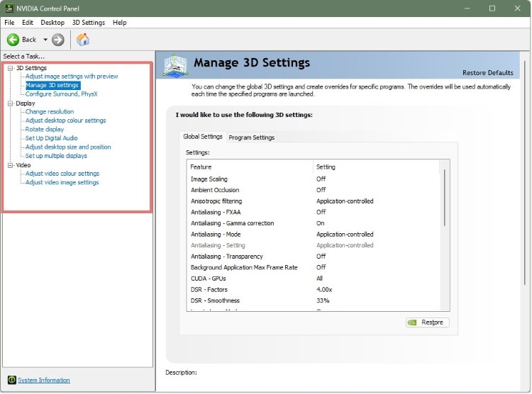Select the DSR - Smoothness row
The width and height of the screenshot is (532, 394).
[314, 300]
